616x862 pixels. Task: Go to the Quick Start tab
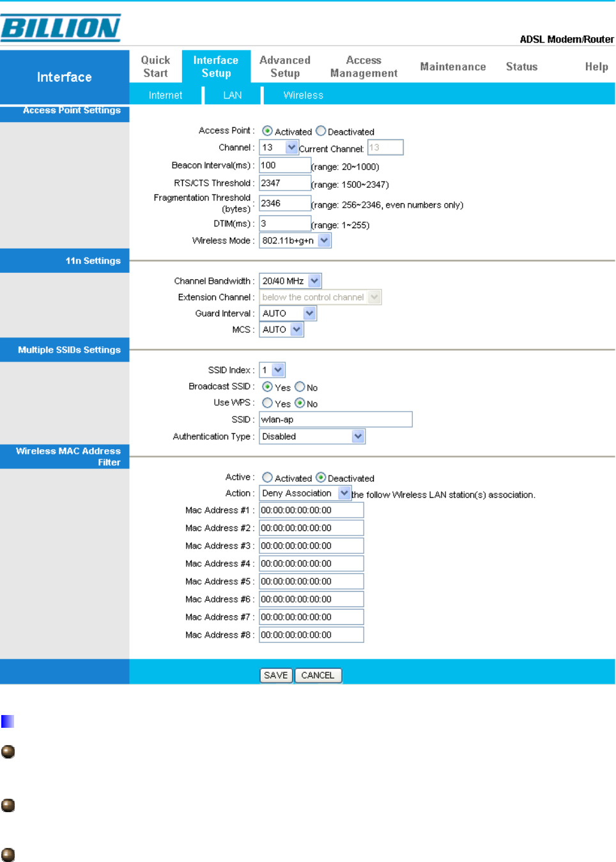click(155, 66)
